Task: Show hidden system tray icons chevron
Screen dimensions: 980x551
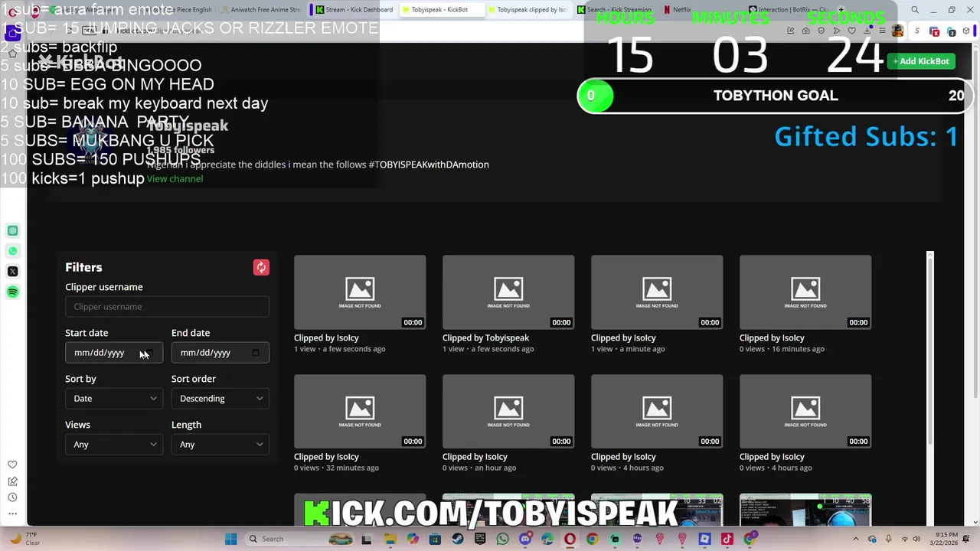Action: coord(856,539)
